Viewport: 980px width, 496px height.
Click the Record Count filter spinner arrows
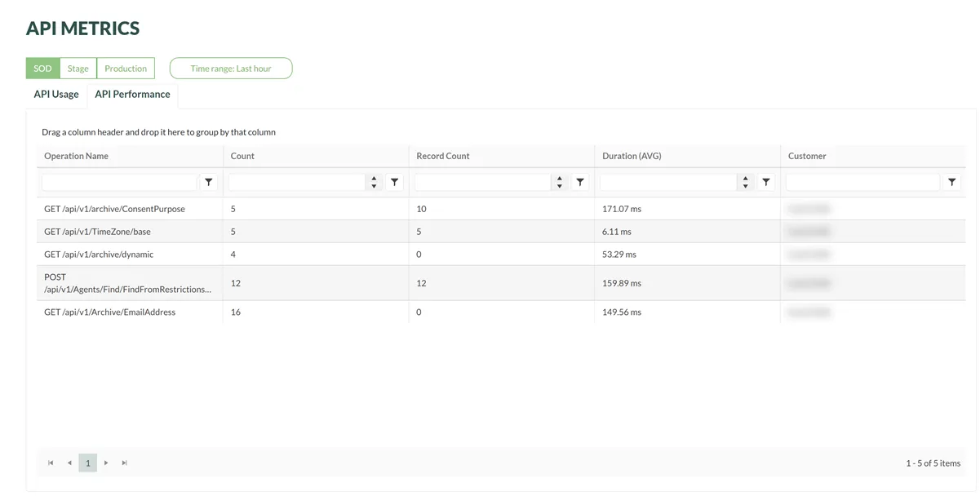tap(560, 183)
